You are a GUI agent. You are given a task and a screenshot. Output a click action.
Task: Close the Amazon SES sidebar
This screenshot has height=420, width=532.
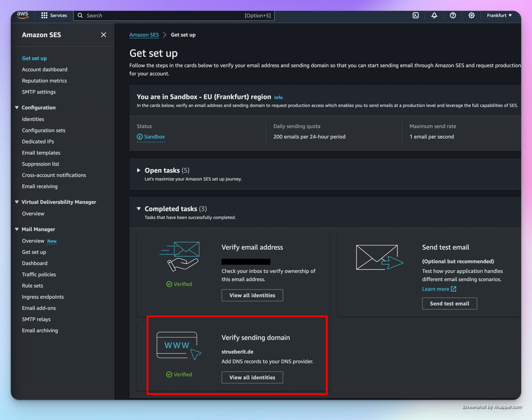pos(103,35)
